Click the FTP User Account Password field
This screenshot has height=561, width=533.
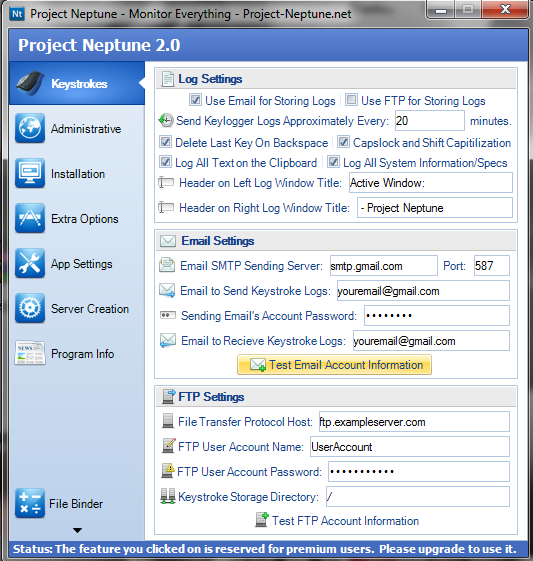pos(419,472)
